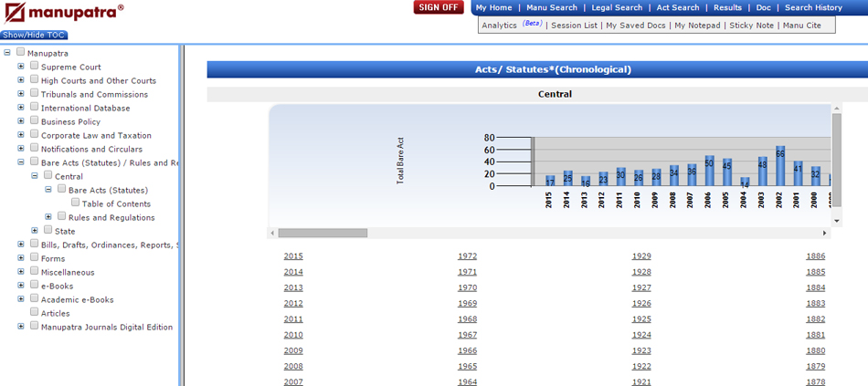Open Sticky Note
868x386 pixels.
(751, 26)
